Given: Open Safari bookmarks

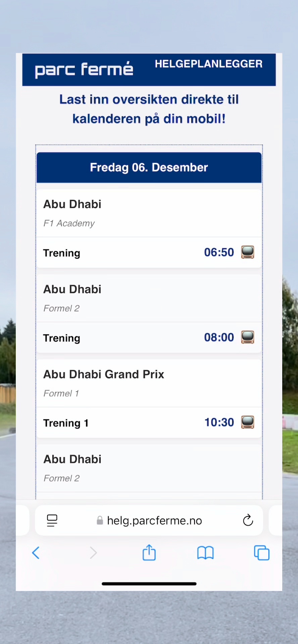Looking at the screenshot, I should point(205,553).
